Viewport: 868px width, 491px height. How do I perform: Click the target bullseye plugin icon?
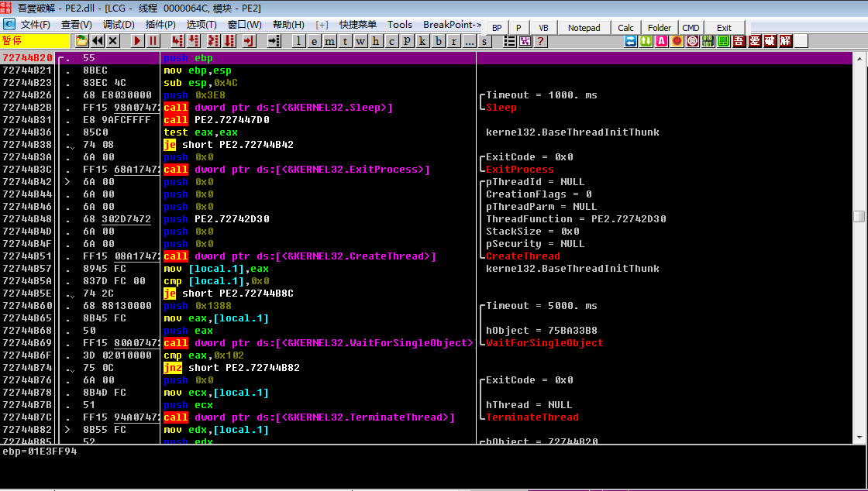coord(692,41)
